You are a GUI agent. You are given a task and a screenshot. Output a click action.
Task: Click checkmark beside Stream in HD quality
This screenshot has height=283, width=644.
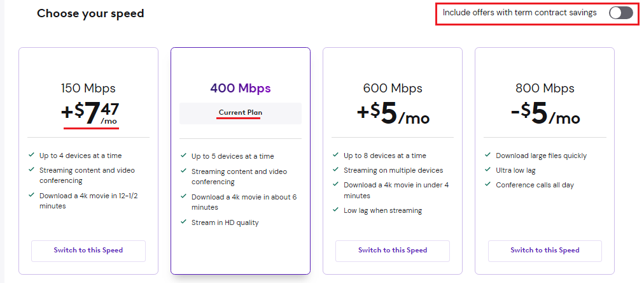pos(183,222)
